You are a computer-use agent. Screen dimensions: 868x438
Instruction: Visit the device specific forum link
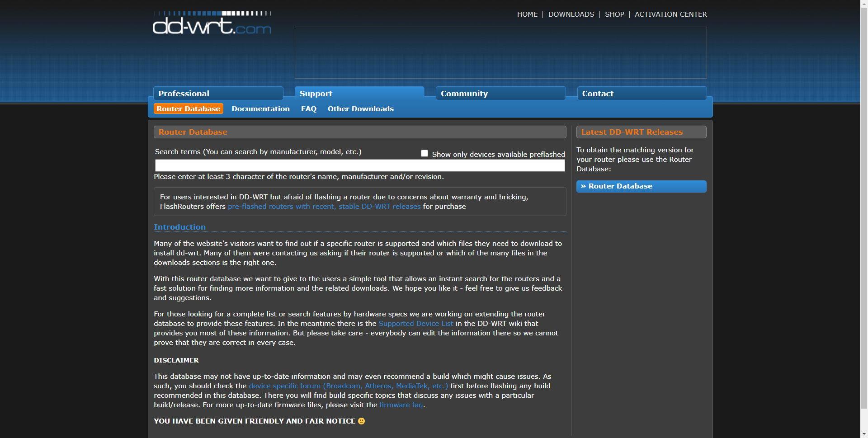pos(349,386)
